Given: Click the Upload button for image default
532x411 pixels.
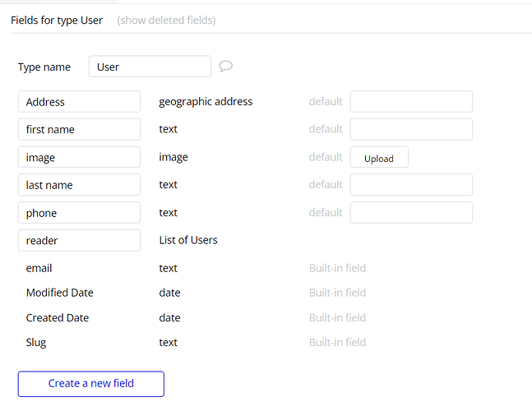Looking at the screenshot, I should pyautogui.click(x=379, y=158).
